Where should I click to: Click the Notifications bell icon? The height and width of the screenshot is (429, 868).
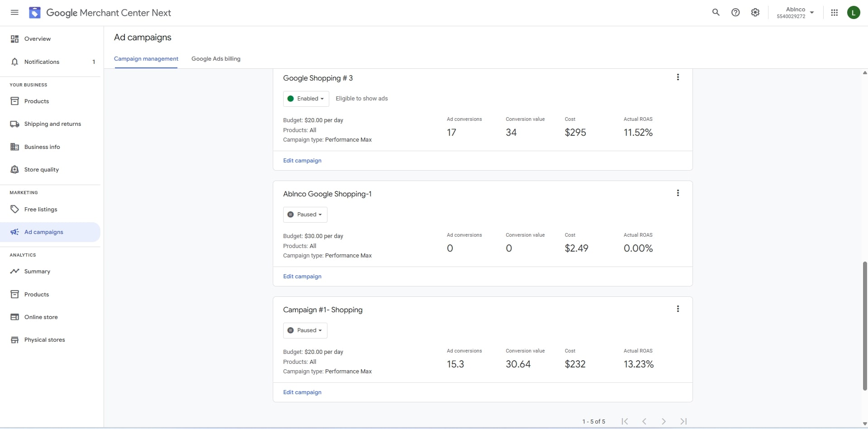[x=15, y=62]
